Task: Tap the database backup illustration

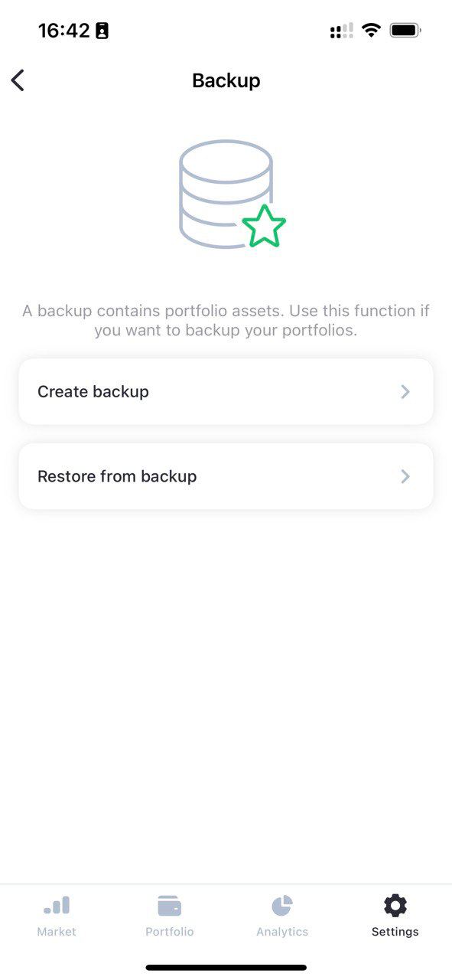Action: tap(232, 194)
